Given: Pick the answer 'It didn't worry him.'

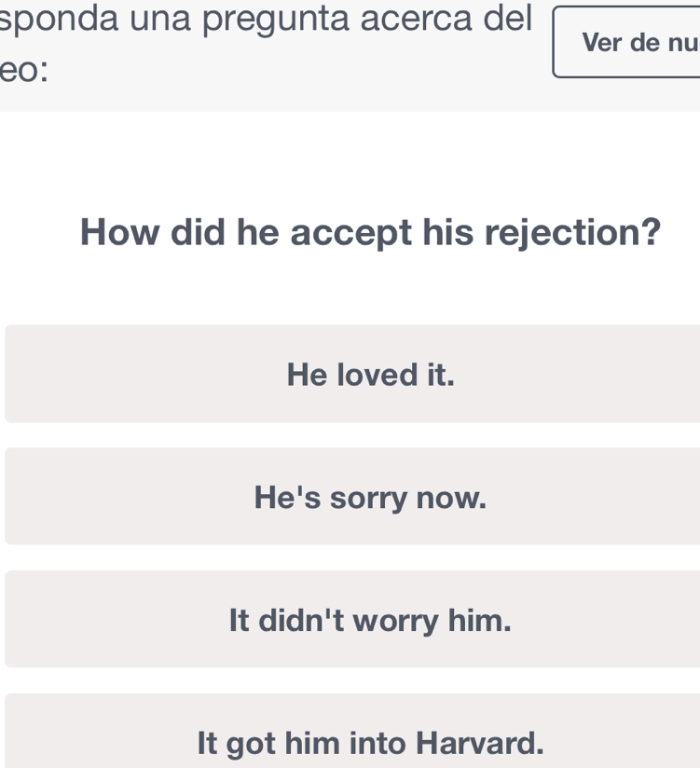Looking at the screenshot, I should click(x=370, y=619).
